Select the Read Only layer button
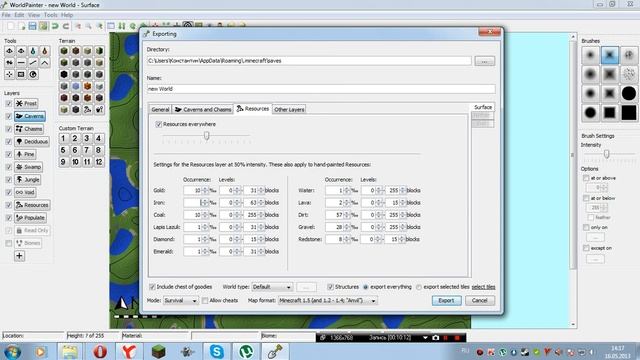Screen dimensions: 640x360 (x=32, y=230)
